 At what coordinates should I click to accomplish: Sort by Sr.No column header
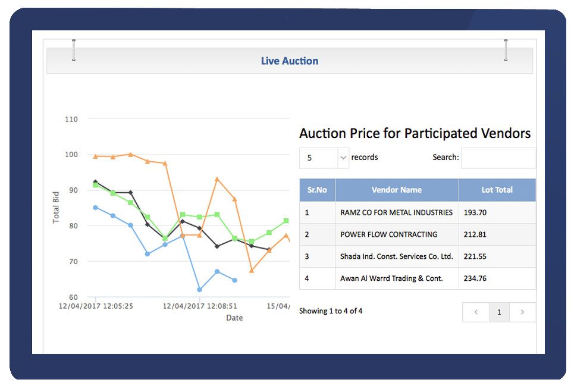(317, 190)
